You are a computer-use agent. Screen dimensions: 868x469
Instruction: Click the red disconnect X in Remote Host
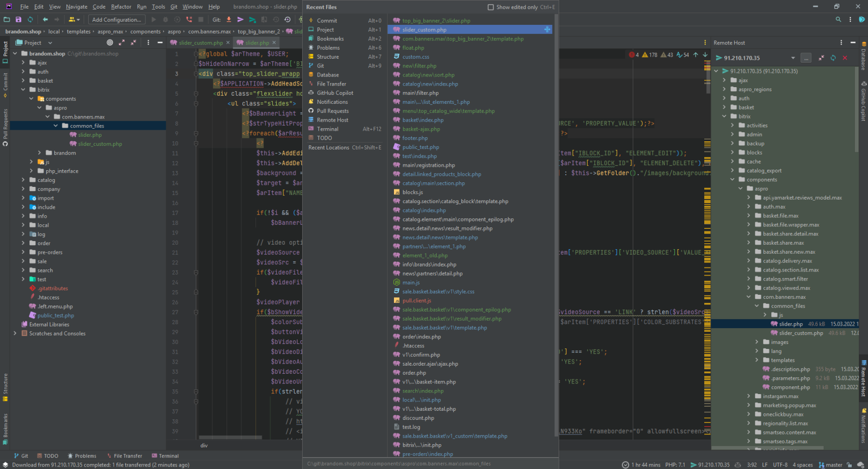coord(845,58)
